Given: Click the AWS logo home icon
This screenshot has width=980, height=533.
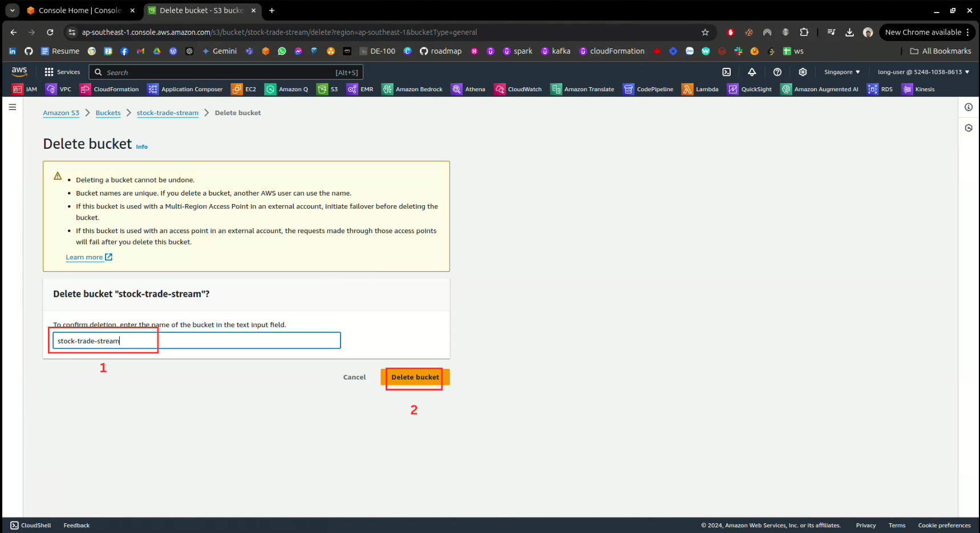Looking at the screenshot, I should click(x=19, y=72).
